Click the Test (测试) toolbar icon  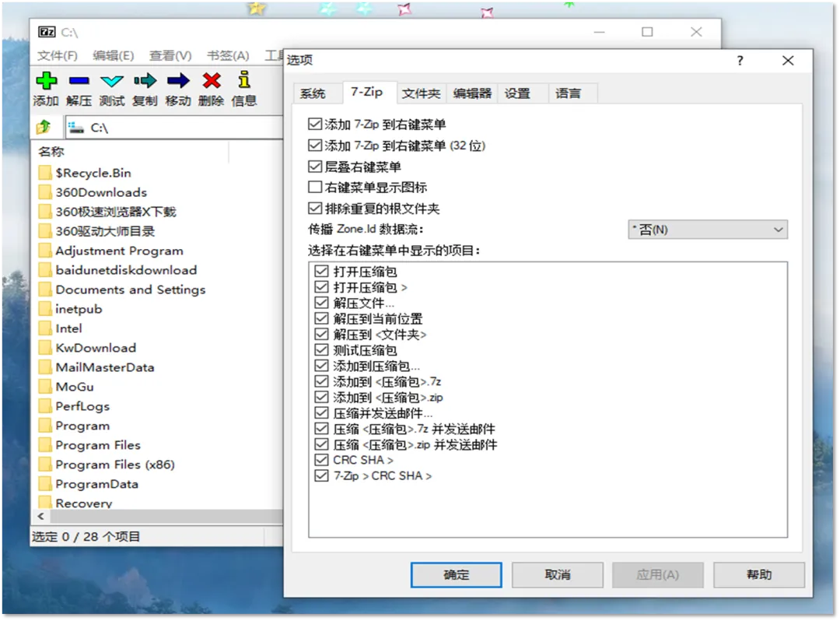tap(112, 82)
